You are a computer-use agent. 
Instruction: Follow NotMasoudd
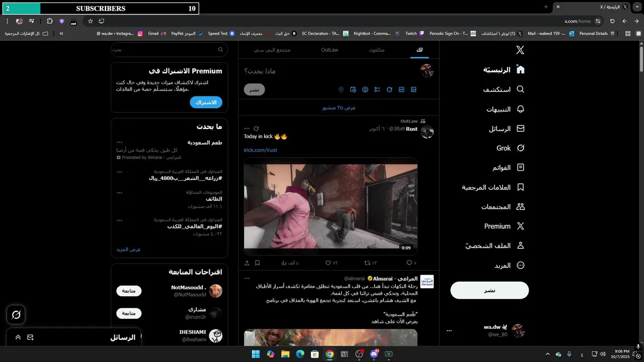129,291
